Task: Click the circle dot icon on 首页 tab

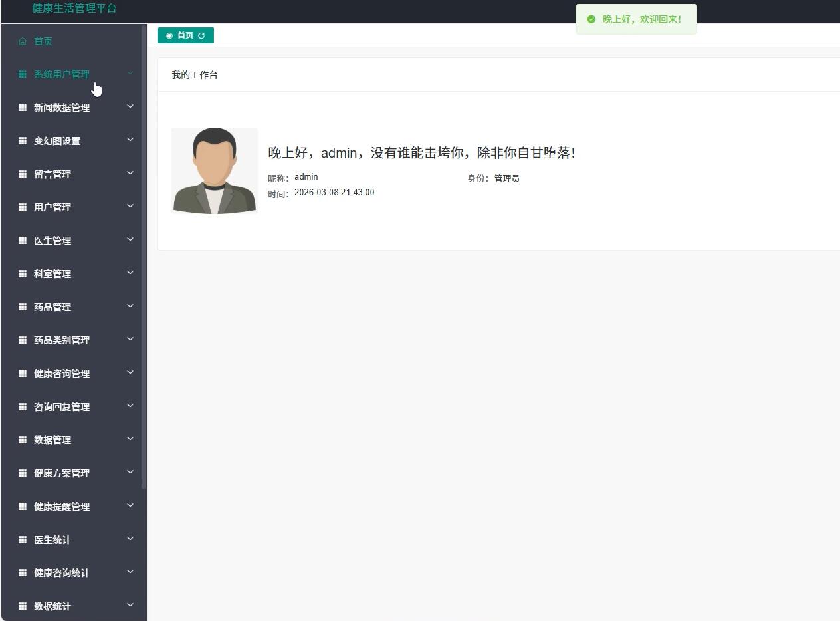Action: [169, 35]
